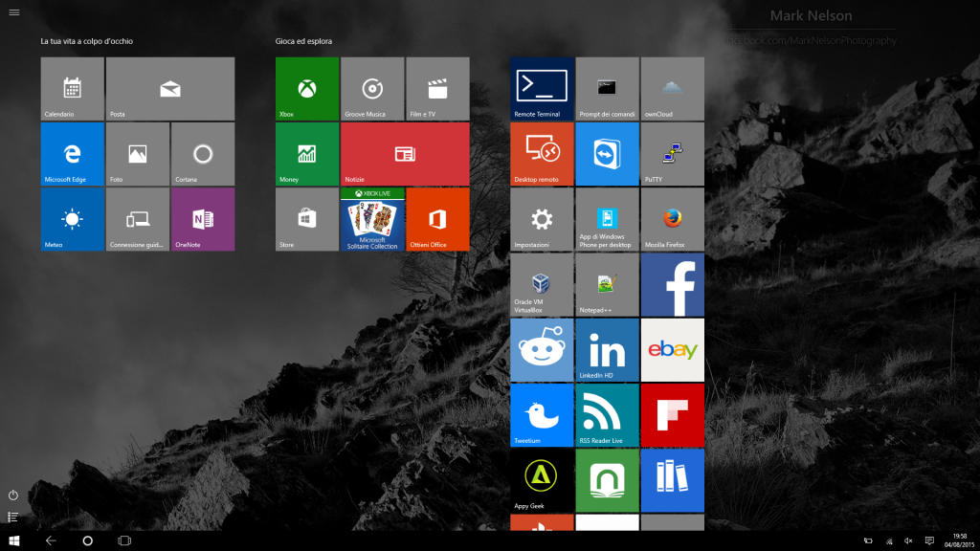Open the Meteo weather tile

pyautogui.click(x=73, y=219)
